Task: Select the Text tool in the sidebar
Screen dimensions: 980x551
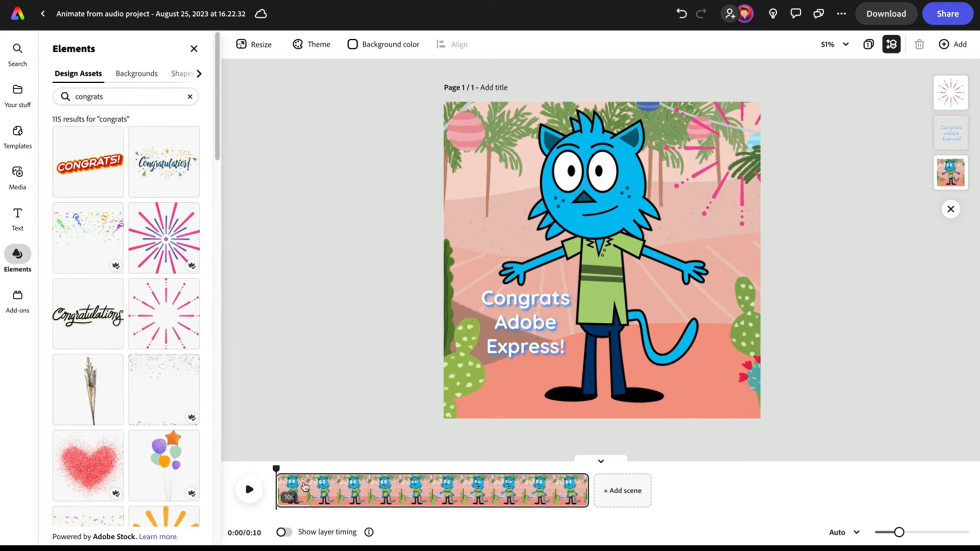Action: tap(17, 219)
